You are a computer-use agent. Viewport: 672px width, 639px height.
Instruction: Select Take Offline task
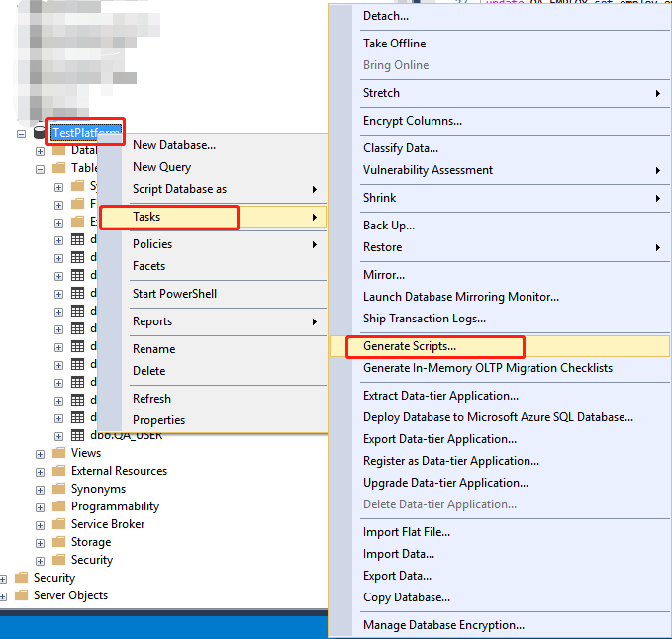[499, 44]
